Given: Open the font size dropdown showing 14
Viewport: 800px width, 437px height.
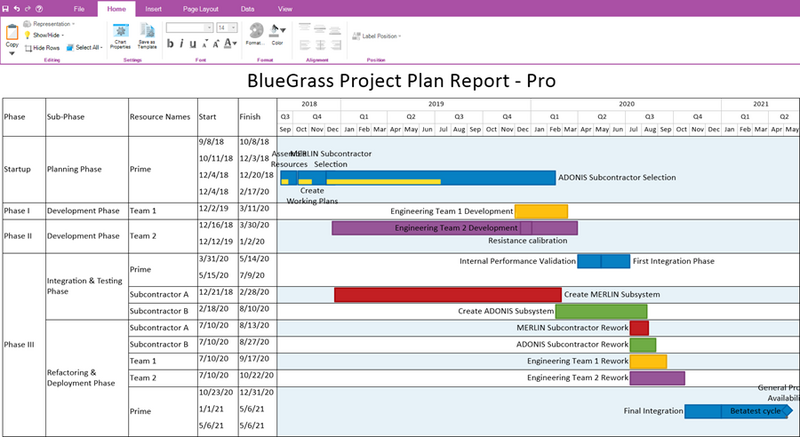Looking at the screenshot, I should click(x=227, y=28).
